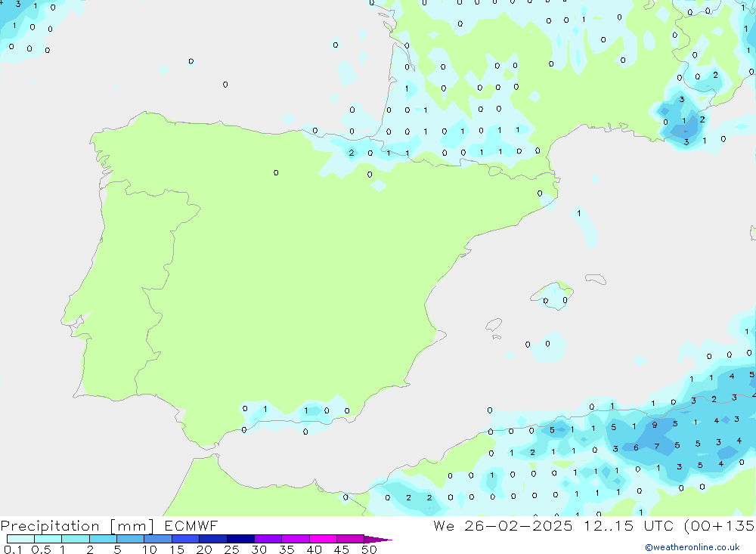
Task: Click the legend label '50'
Action: 369,549
